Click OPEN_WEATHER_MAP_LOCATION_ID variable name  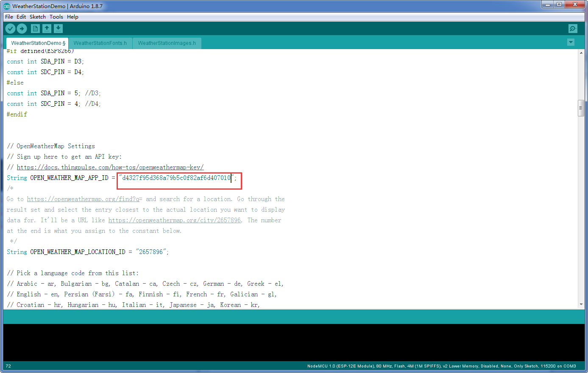point(78,252)
